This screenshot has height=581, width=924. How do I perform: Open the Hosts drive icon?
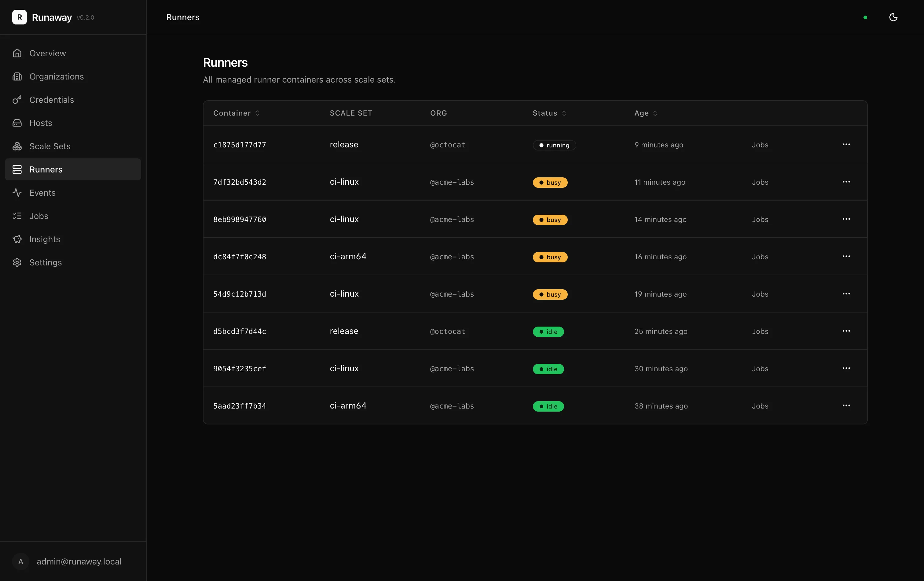coord(17,123)
